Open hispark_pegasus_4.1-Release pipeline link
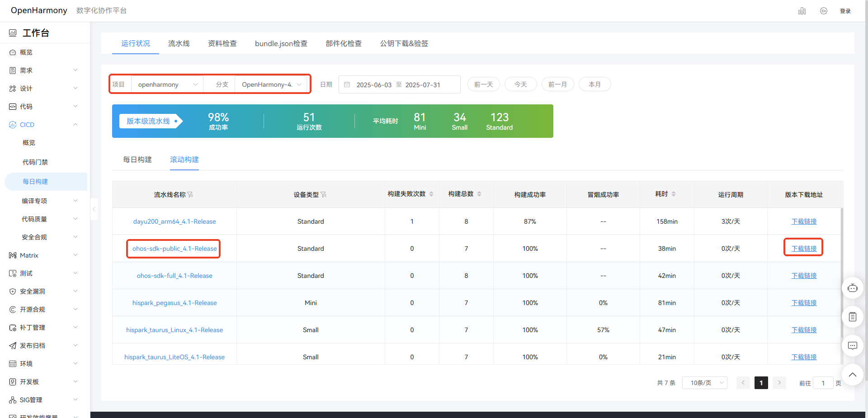This screenshot has height=418, width=868. [175, 303]
